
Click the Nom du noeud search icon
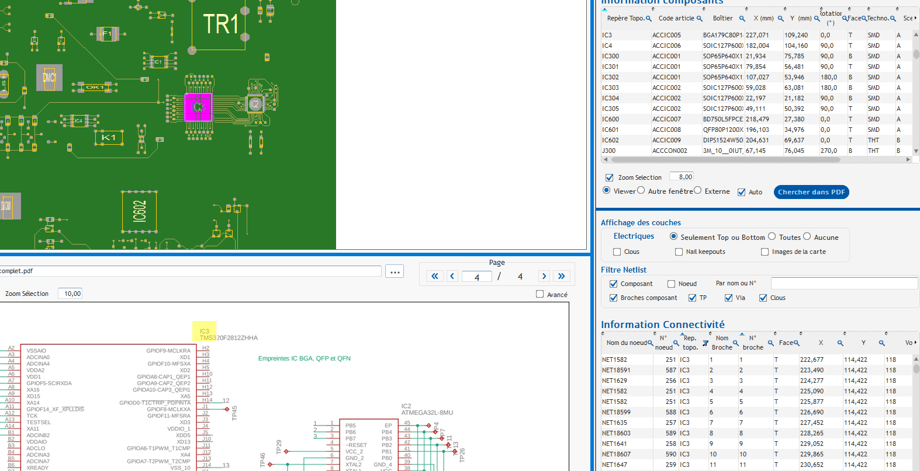650,343
